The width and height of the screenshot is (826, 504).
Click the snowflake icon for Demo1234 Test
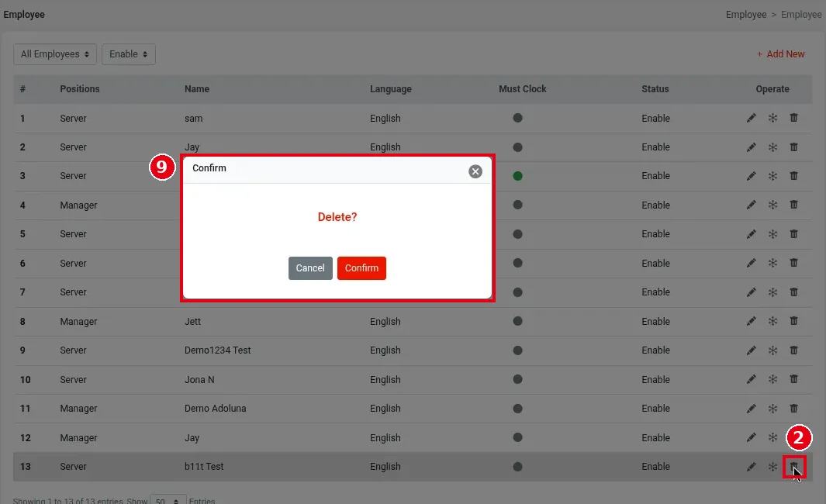pos(772,350)
